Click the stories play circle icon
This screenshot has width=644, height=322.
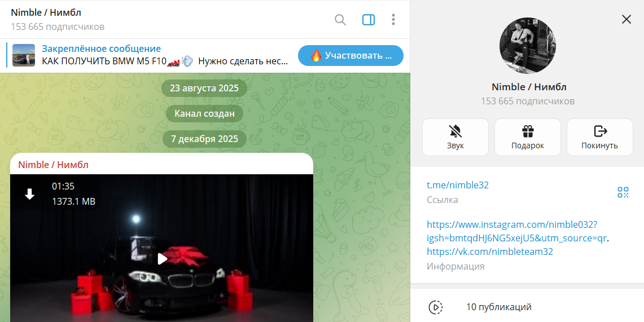click(435, 307)
